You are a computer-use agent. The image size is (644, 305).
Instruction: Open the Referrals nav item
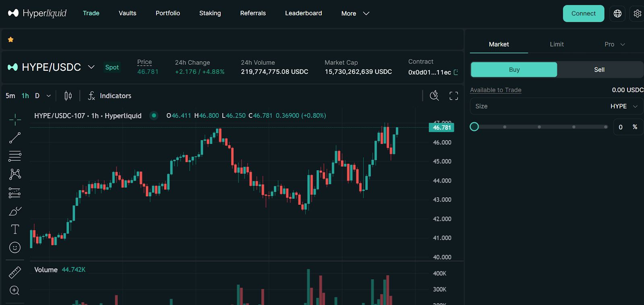(x=253, y=13)
